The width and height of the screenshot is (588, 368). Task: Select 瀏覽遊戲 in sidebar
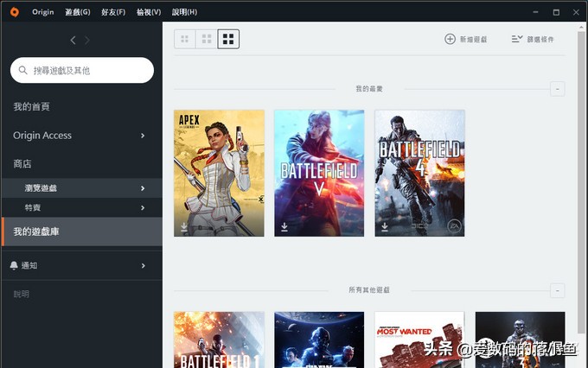pyautogui.click(x=82, y=188)
